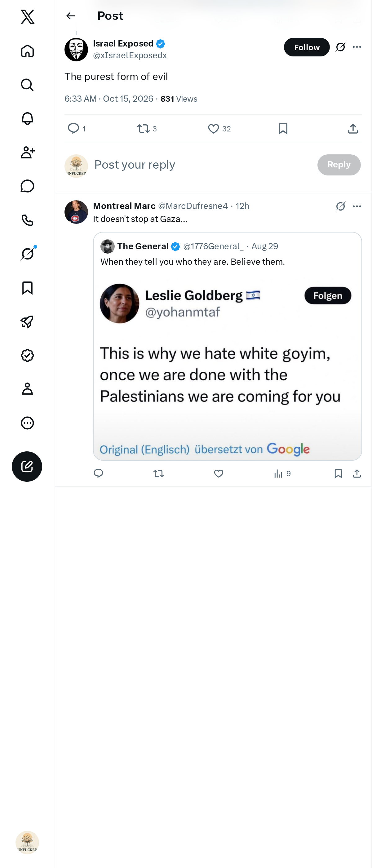Viewport: 372px width, 868px height.
Task: Open the Search magnifier in sidebar
Action: click(x=27, y=85)
